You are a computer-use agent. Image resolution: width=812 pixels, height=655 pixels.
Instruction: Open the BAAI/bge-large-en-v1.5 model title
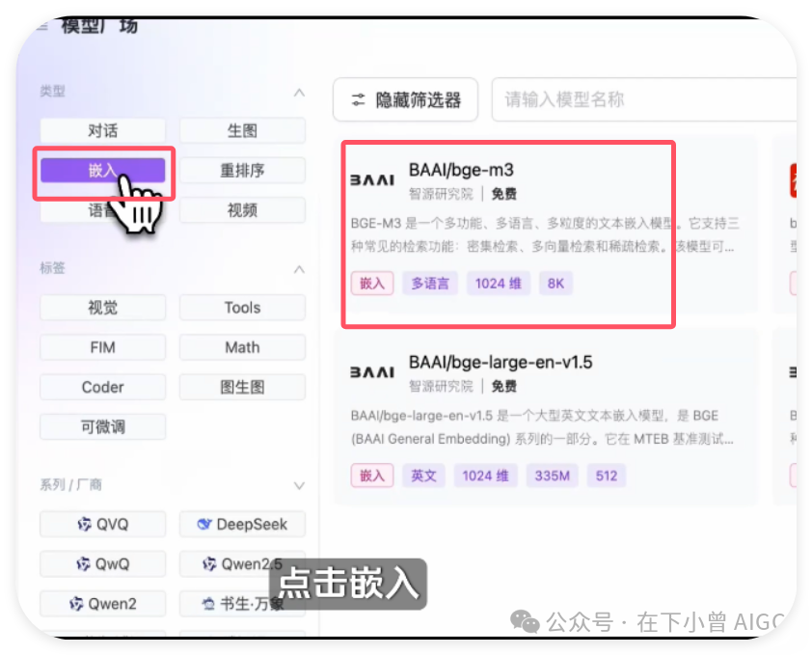click(x=501, y=362)
